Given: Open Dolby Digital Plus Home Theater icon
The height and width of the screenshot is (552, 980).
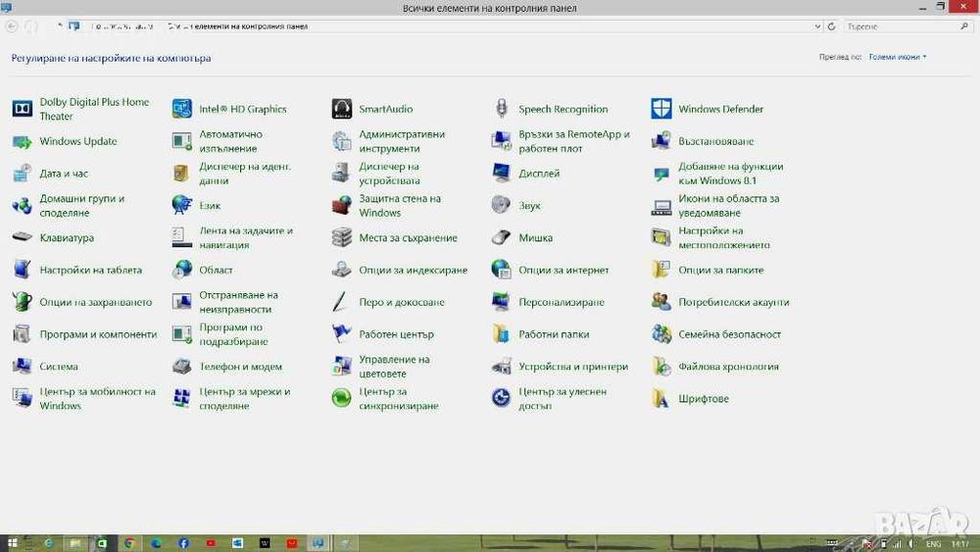Looking at the screenshot, I should [x=23, y=109].
